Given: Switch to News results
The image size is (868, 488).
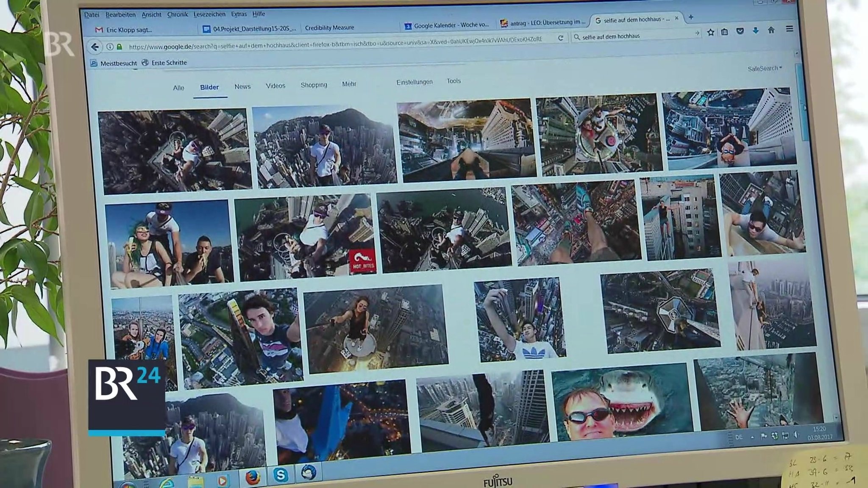Looking at the screenshot, I should coord(242,86).
